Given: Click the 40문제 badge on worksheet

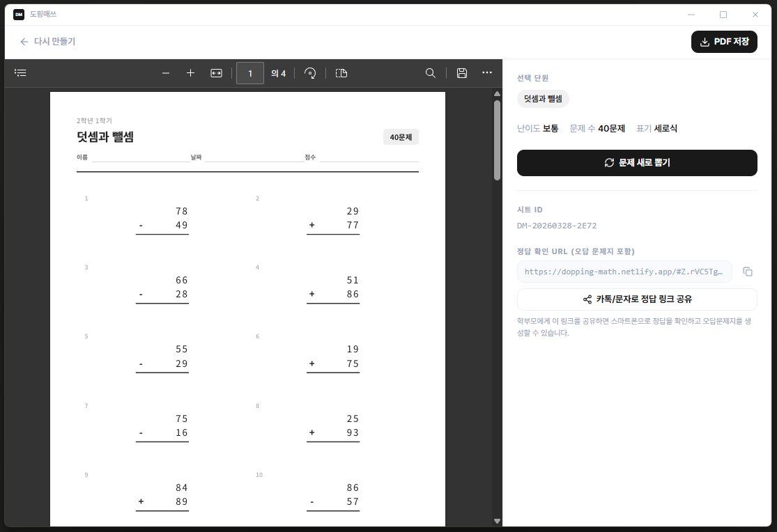Looking at the screenshot, I should [x=401, y=137].
